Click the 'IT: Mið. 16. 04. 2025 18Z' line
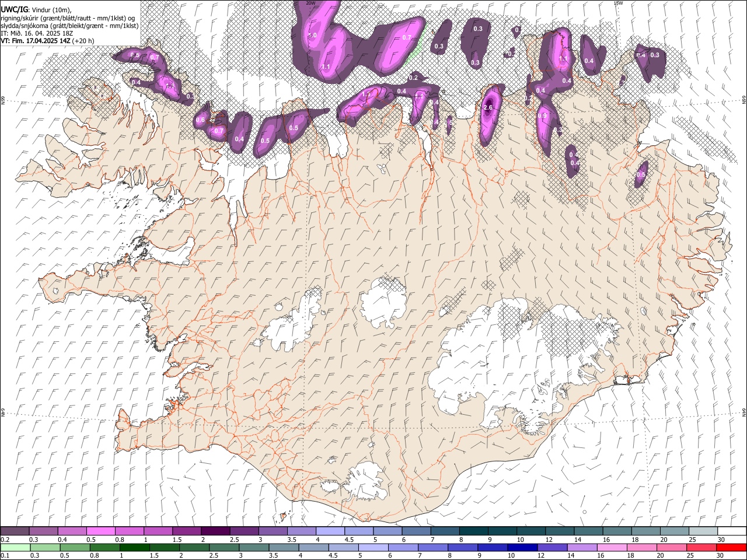The height and width of the screenshot is (560, 747). 37,33
